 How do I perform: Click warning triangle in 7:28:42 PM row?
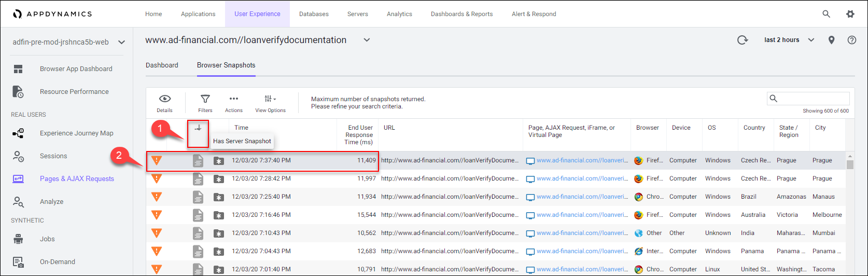point(157,178)
